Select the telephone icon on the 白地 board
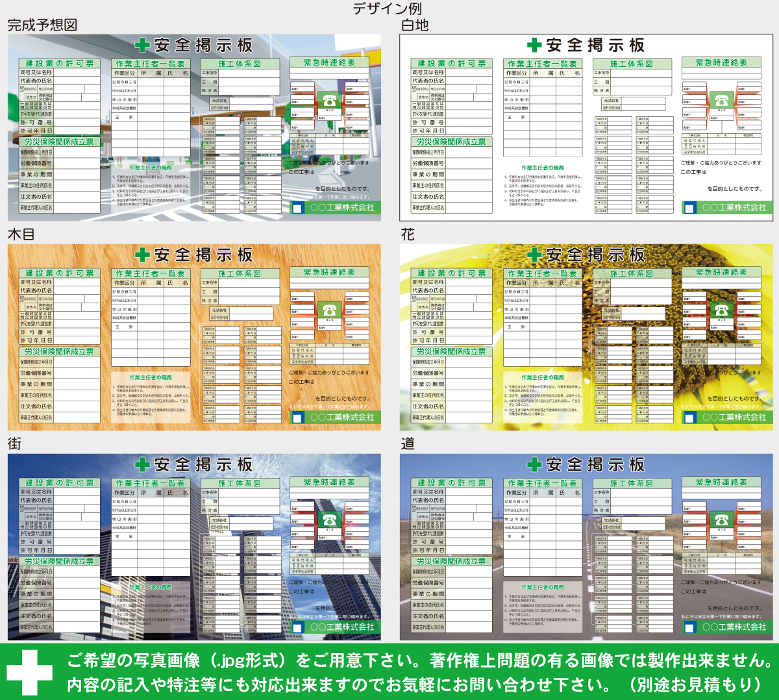779x700 pixels. click(721, 101)
